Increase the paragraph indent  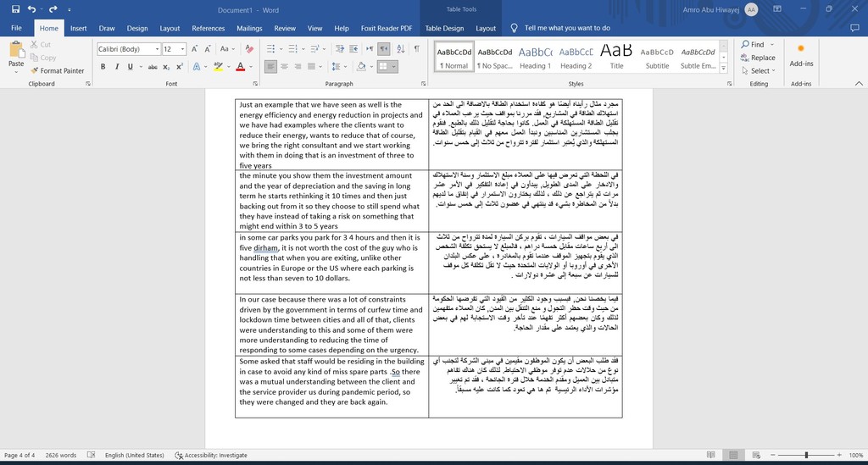point(353,49)
